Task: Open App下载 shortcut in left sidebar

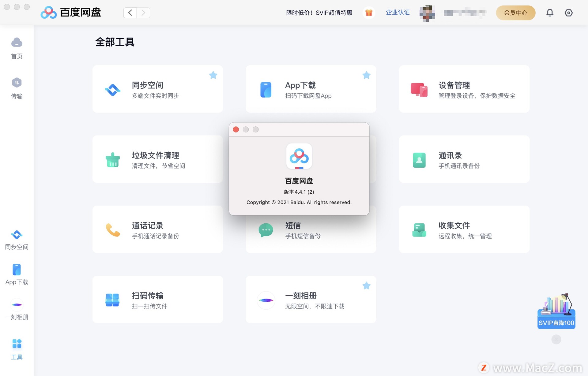Action: (17, 274)
